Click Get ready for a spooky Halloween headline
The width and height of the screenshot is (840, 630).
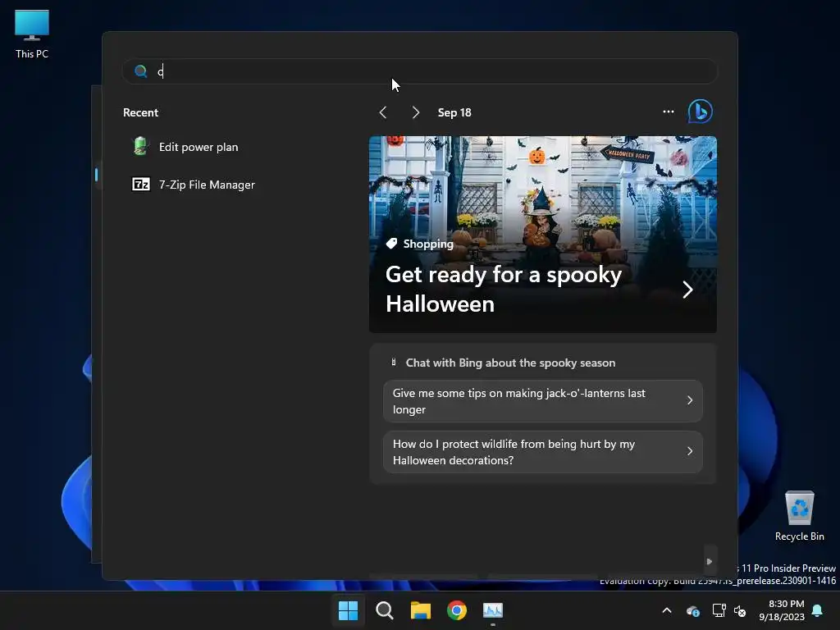tap(504, 290)
